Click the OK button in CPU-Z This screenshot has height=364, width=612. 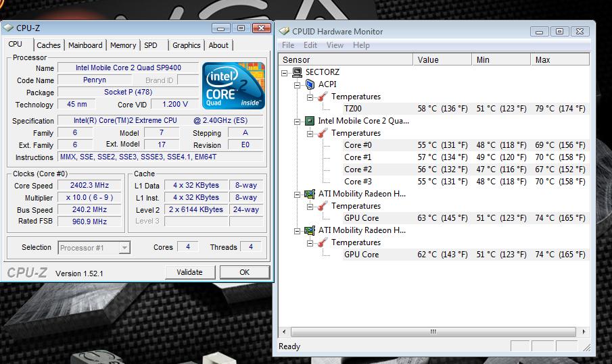pyautogui.click(x=244, y=272)
